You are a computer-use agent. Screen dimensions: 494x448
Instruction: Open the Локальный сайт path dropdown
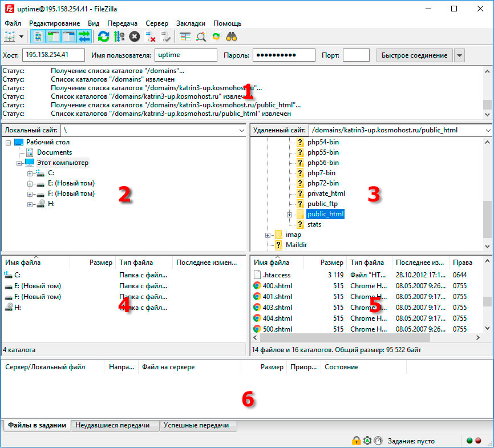(242, 130)
